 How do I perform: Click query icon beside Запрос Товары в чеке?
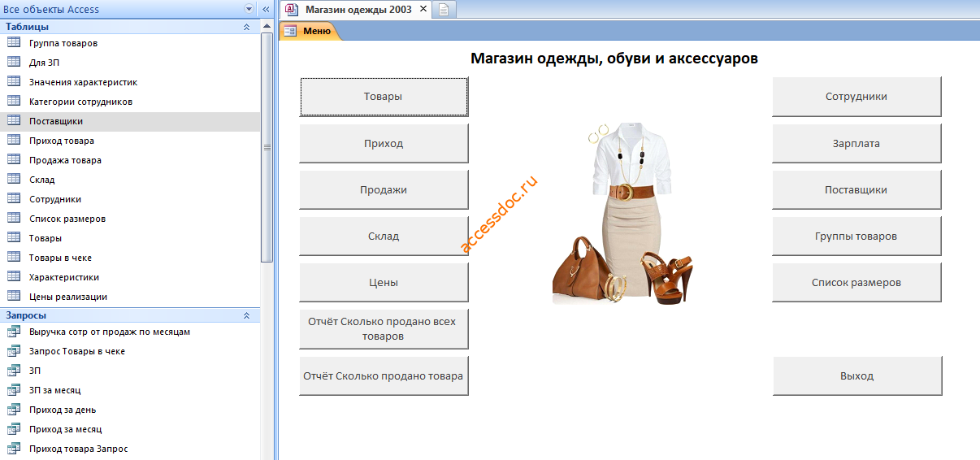(x=14, y=350)
